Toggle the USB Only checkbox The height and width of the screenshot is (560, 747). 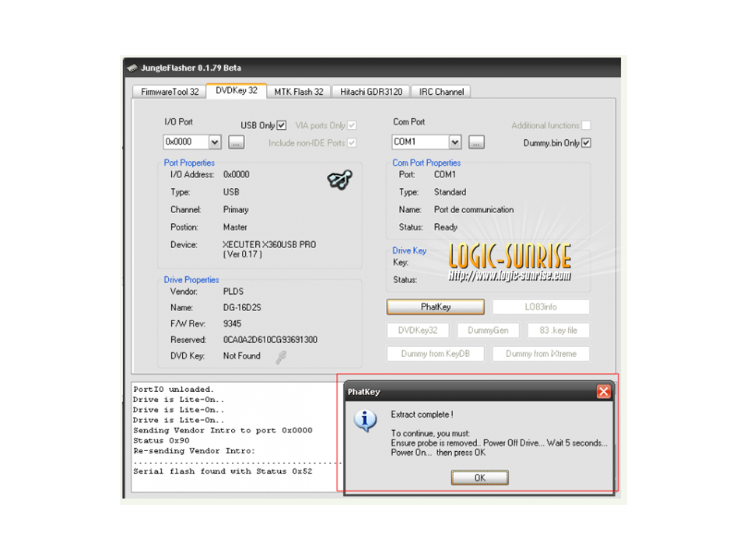tap(282, 125)
